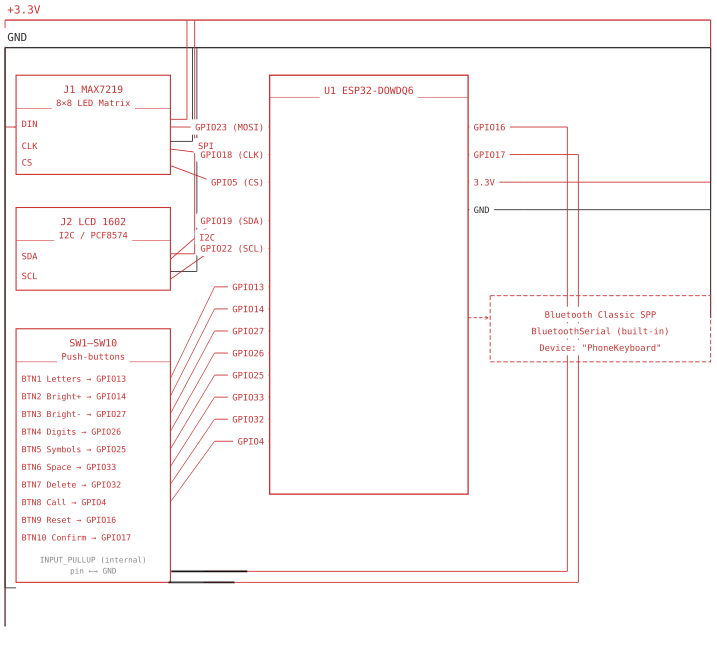The height and width of the screenshot is (647, 717).
Task: Select the GPIO19 (SDA) pin label
Action: click(232, 221)
